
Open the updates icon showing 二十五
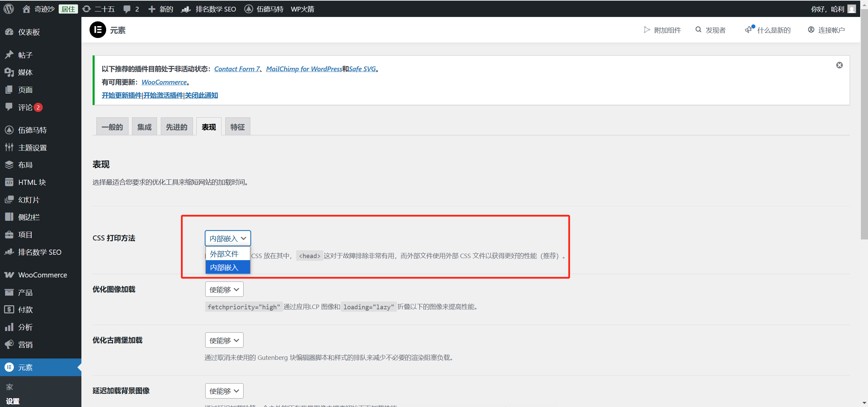tap(87, 9)
